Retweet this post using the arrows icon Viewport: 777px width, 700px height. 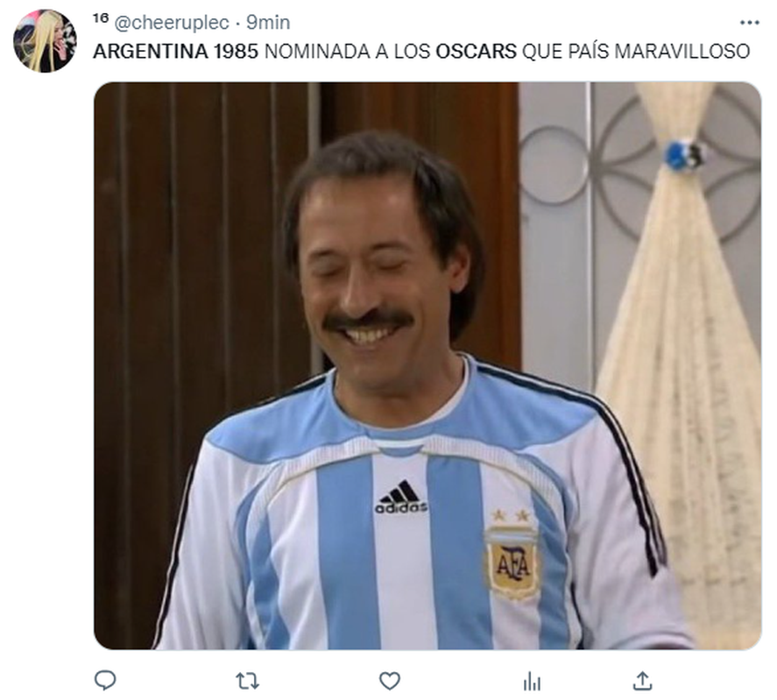[x=247, y=681]
